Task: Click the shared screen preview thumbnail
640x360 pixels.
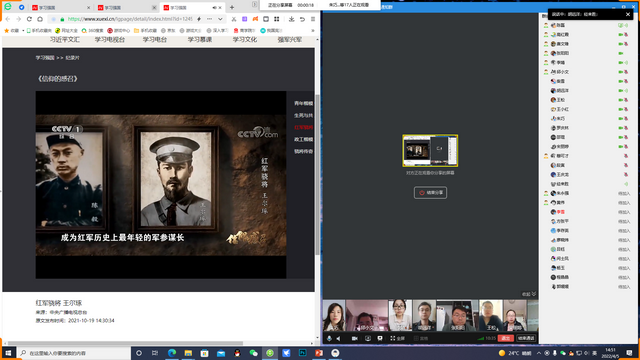Action: click(x=430, y=151)
